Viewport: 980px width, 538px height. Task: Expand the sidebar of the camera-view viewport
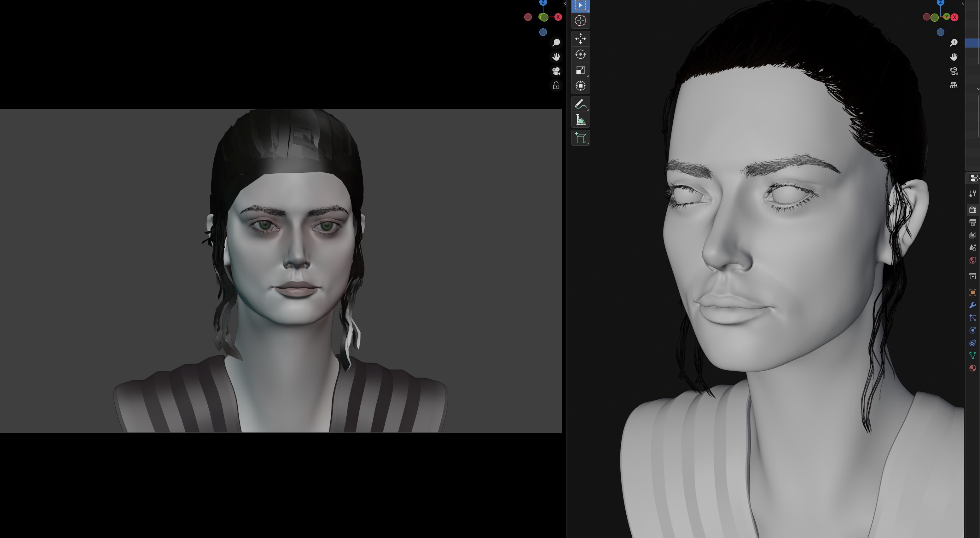(x=565, y=3)
